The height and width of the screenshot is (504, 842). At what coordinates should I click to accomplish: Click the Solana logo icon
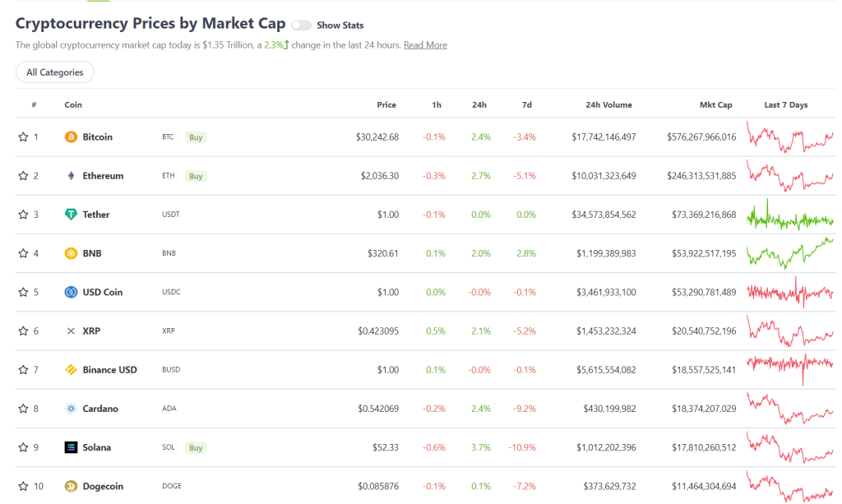pyautogui.click(x=71, y=447)
